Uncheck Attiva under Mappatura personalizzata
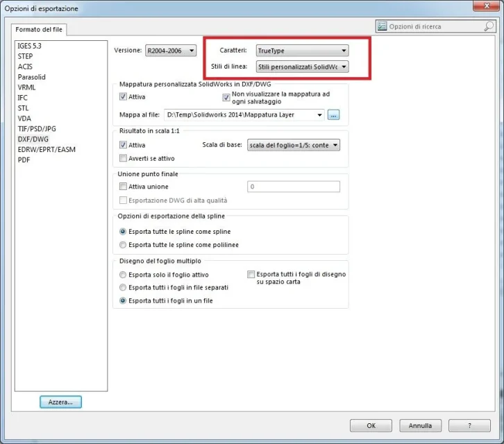 [124, 97]
